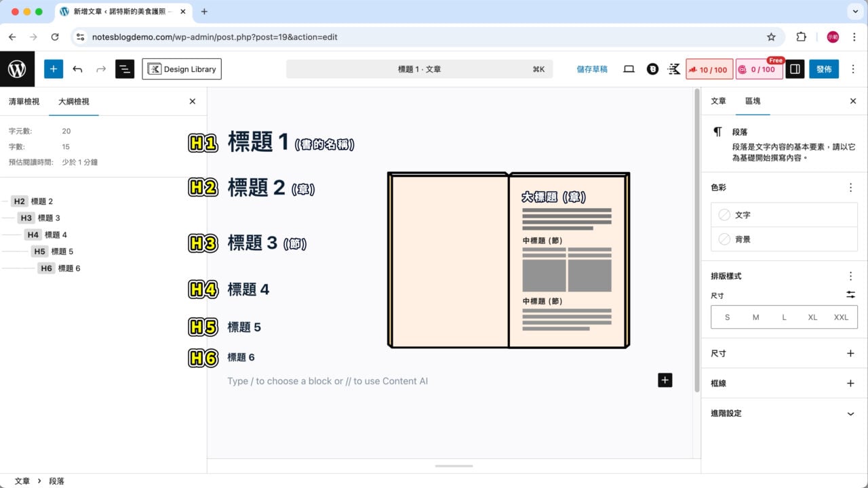
Task: Click the desktop preview icon
Action: coord(629,68)
